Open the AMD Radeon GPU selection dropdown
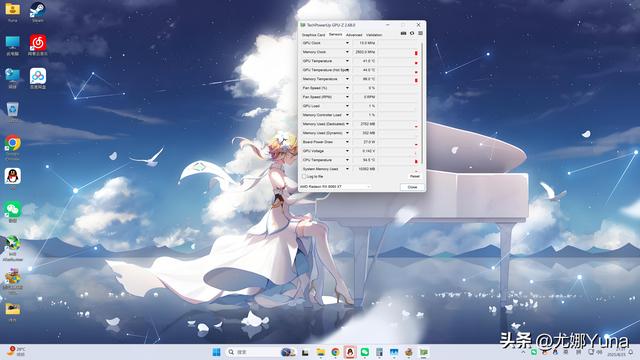The image size is (640, 360). pos(336,187)
